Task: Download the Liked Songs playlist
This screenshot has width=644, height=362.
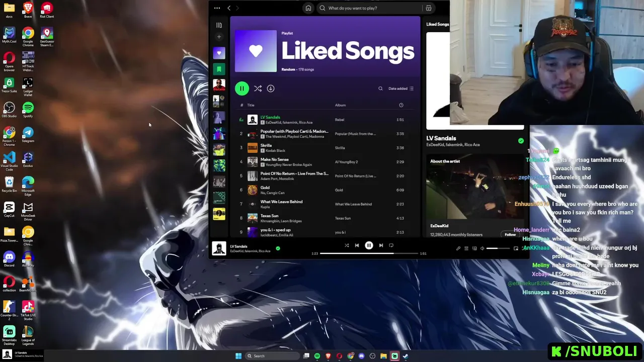Action: (271, 88)
